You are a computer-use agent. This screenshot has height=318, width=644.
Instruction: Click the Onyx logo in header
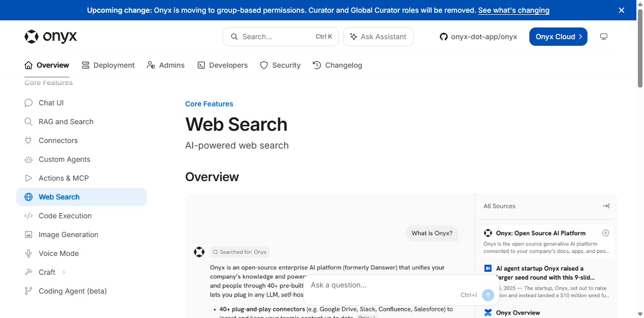[x=51, y=37]
